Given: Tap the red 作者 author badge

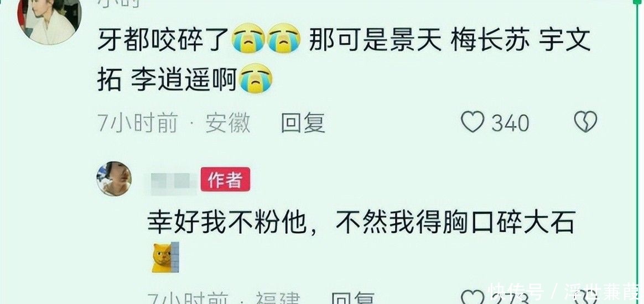Looking at the screenshot, I should pos(225,179).
